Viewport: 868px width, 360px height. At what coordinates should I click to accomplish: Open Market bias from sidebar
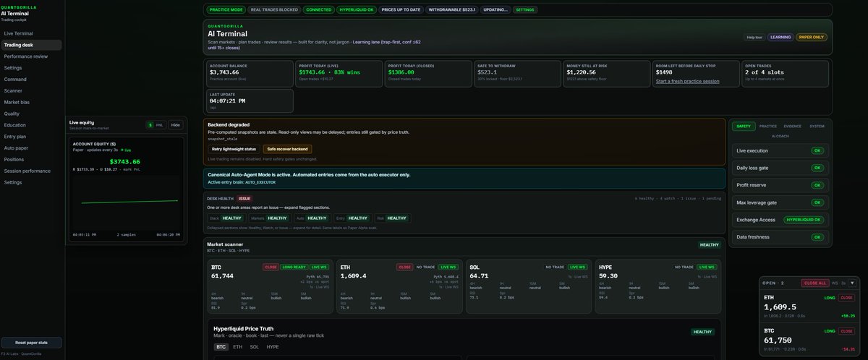pyautogui.click(x=31, y=102)
